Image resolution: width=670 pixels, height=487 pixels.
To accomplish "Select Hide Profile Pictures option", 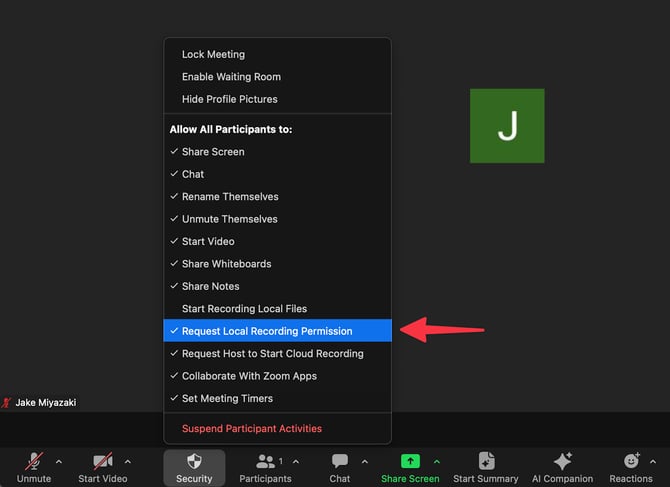I will click(x=230, y=99).
